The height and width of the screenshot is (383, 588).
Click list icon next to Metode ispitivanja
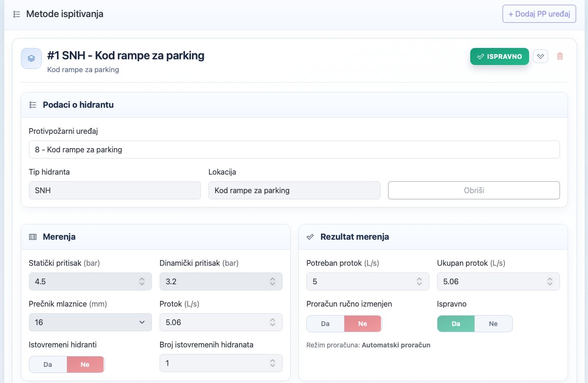point(17,14)
